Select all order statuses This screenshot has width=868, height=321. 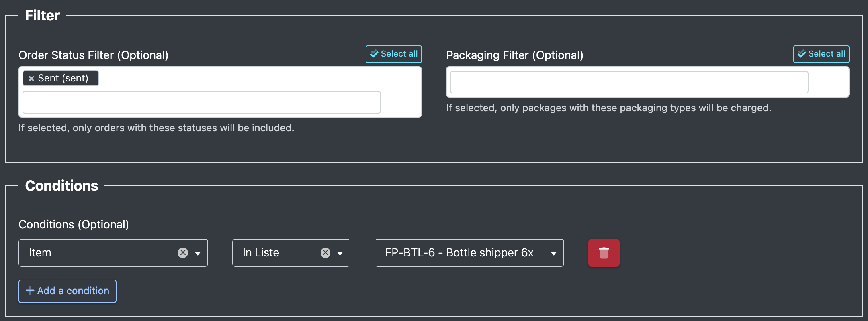(393, 54)
